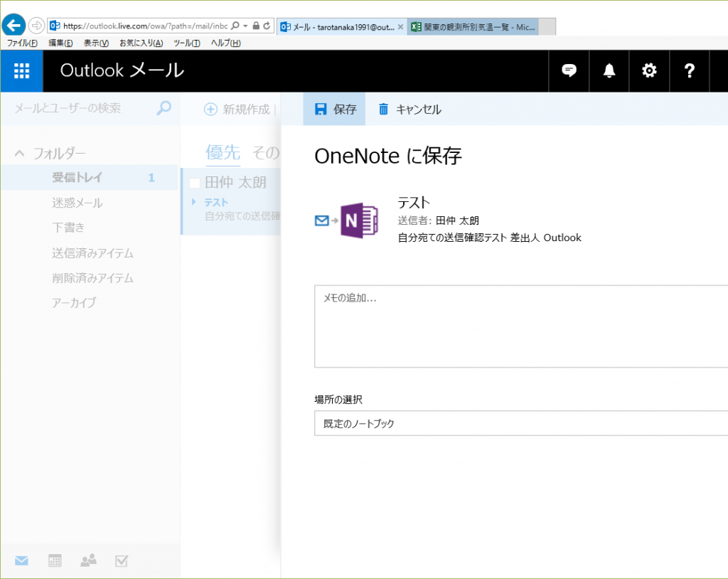728x579 pixels.
Task: Open the ツール(T) menu
Action: point(187,43)
